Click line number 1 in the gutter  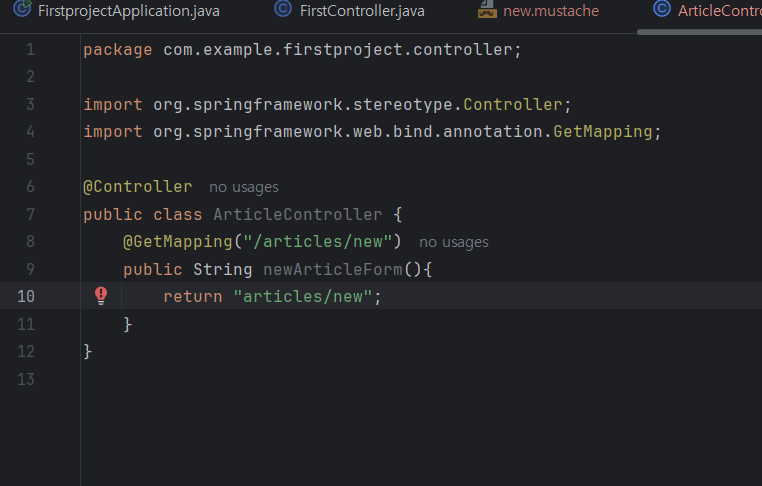30,50
